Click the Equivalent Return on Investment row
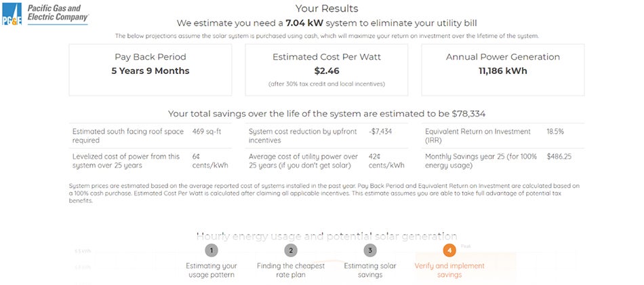Image resolution: width=644 pixels, height=285 pixels. click(x=503, y=136)
